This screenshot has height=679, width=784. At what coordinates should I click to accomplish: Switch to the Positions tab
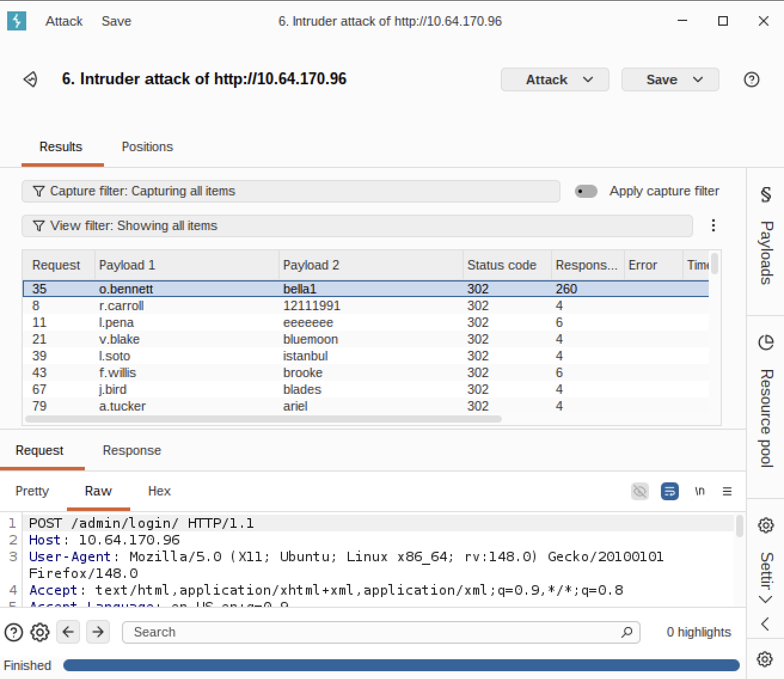(x=148, y=147)
